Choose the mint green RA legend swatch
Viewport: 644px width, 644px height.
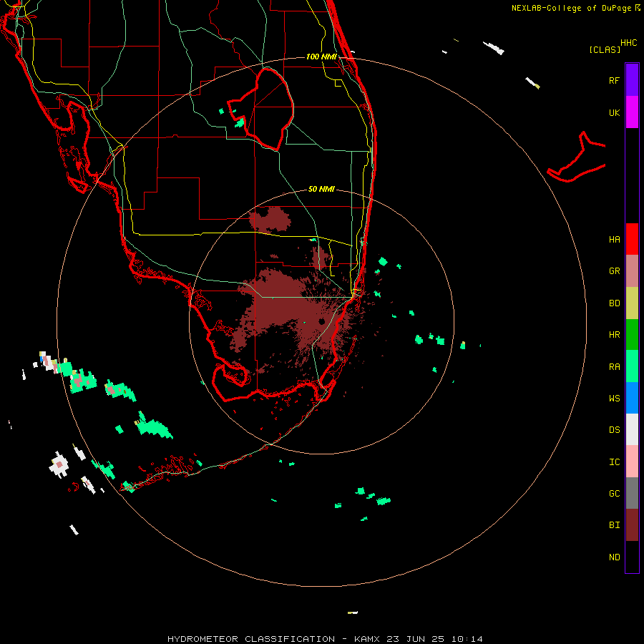click(x=632, y=366)
